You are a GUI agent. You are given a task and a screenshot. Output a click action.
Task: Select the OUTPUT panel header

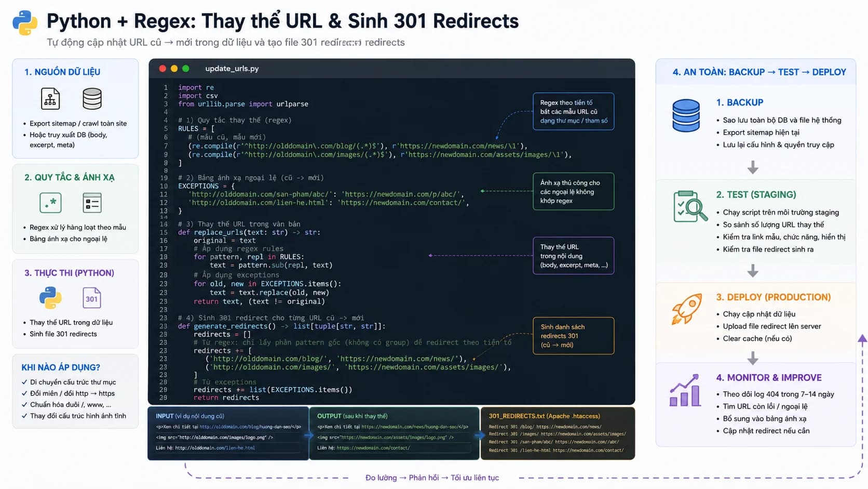352,416
